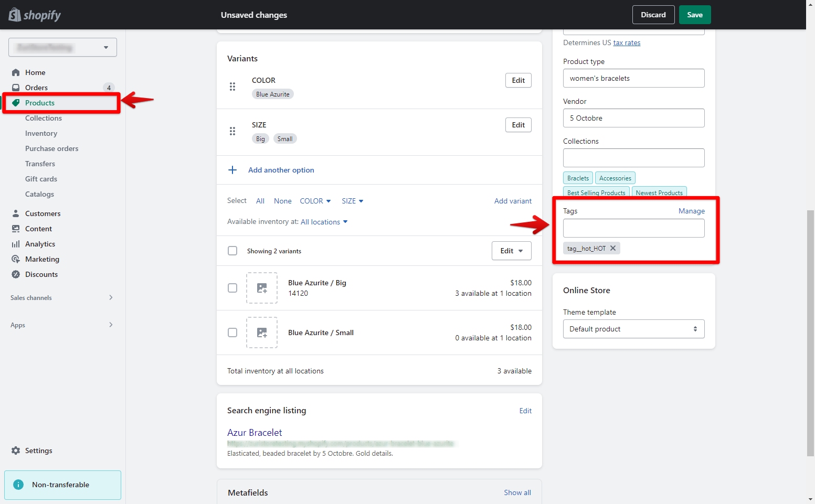Open the store switcher dropdown

62,47
